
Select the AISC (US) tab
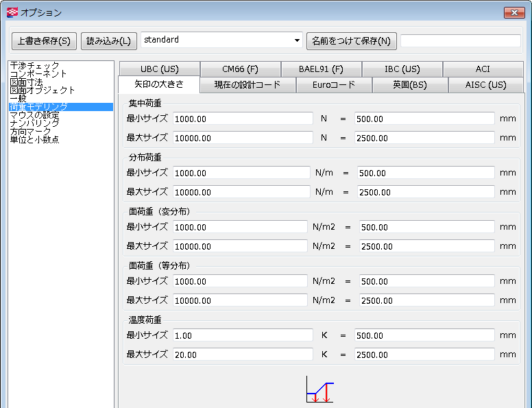pyautogui.click(x=485, y=85)
